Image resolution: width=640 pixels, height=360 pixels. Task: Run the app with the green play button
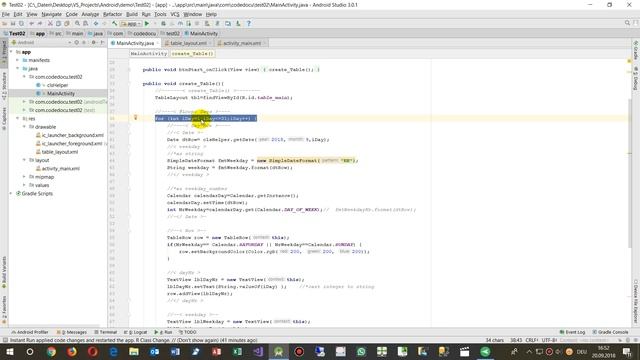point(147,23)
